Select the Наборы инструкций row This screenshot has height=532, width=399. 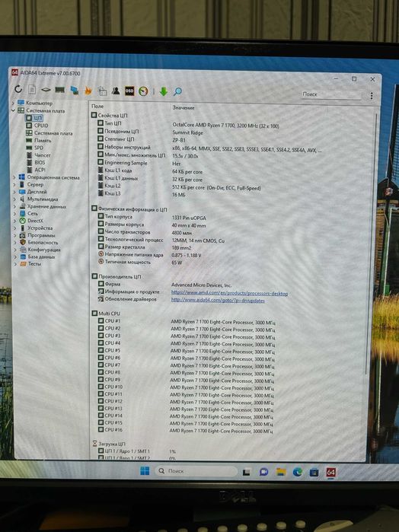coord(209,148)
